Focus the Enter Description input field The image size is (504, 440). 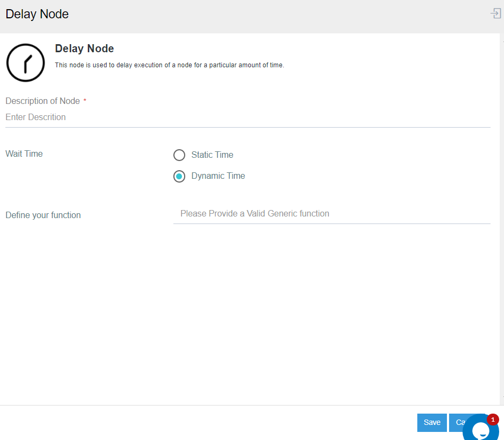point(248,117)
